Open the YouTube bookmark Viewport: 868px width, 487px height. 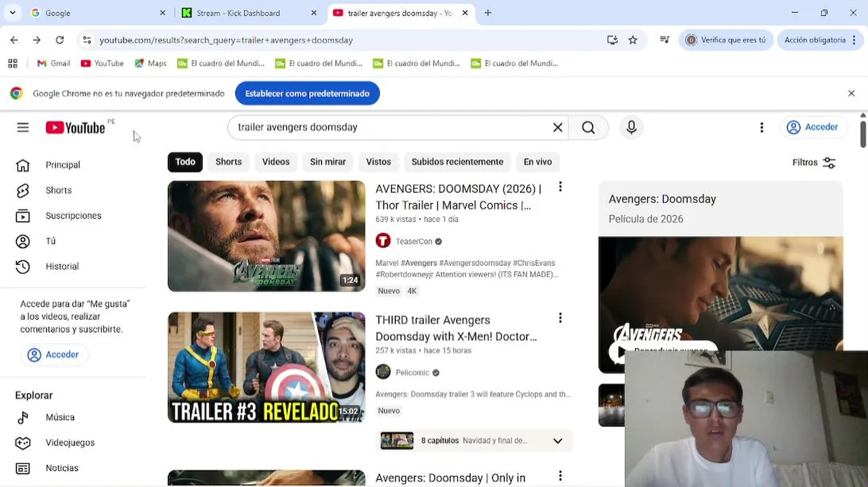pos(102,63)
